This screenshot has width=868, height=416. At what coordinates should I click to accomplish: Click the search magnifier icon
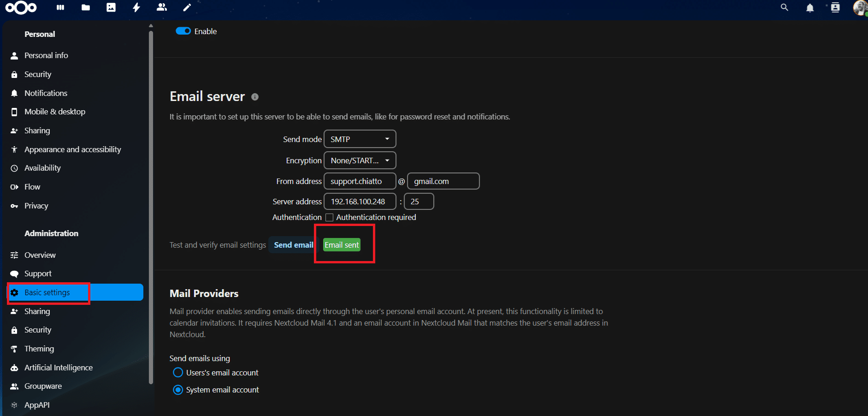(x=784, y=7)
